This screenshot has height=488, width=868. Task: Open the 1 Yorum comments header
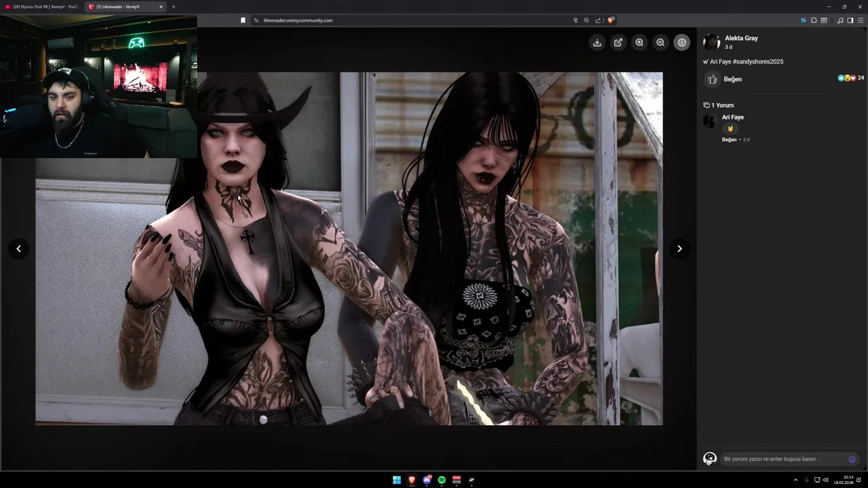[x=719, y=106]
